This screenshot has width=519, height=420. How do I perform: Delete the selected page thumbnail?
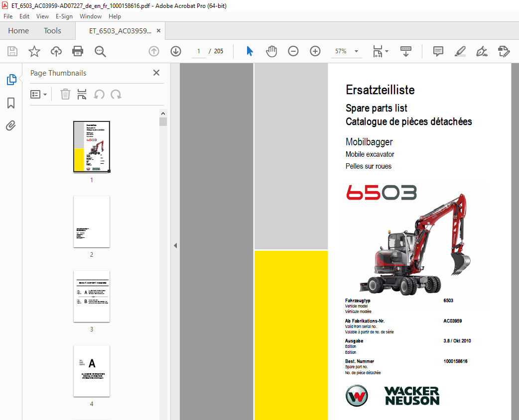(65, 94)
